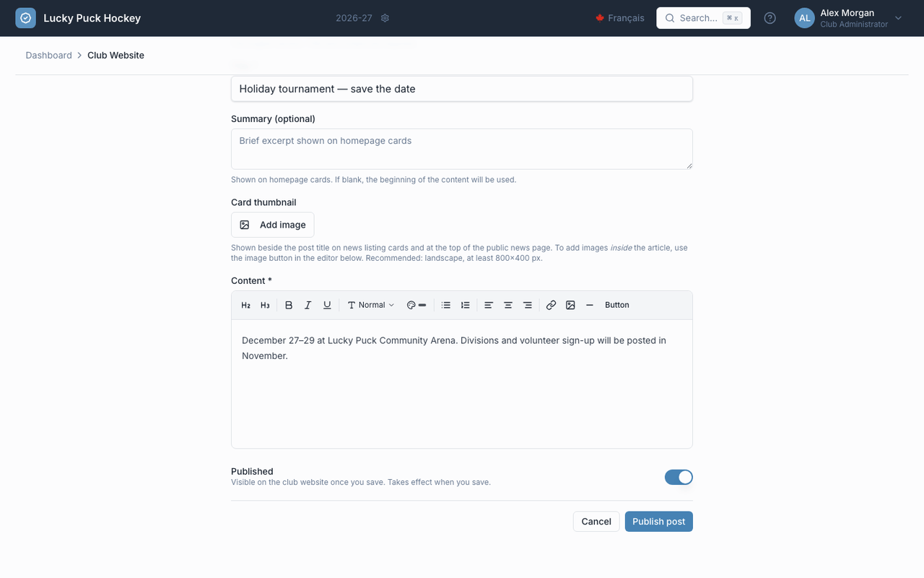Insert a horizontal divider line
The image size is (924, 578).
[590, 305]
